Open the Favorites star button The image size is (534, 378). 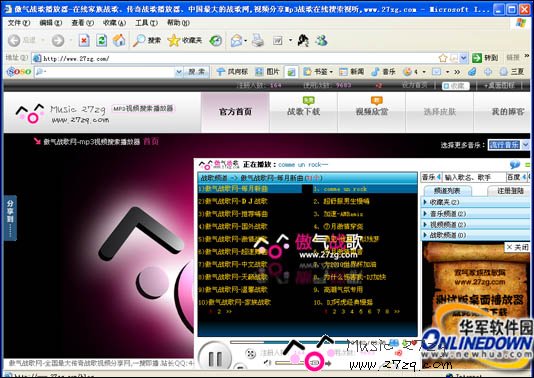coord(185,41)
